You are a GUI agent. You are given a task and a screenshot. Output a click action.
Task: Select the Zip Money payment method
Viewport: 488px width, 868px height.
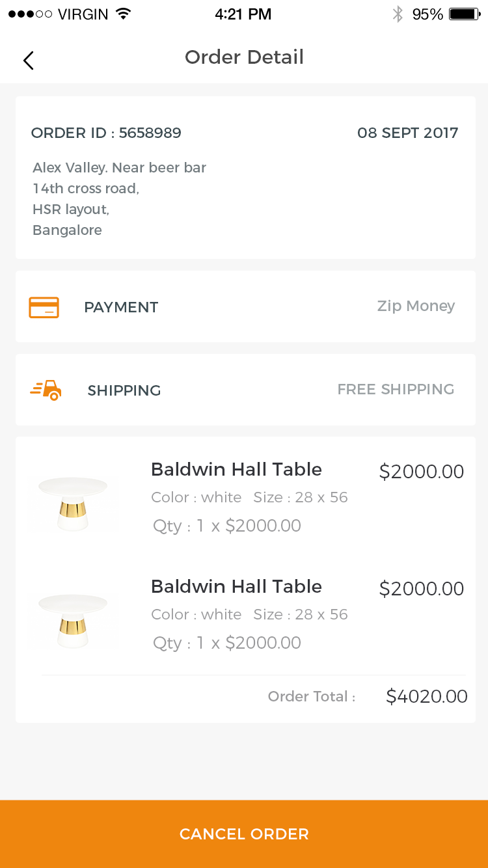pos(416,306)
